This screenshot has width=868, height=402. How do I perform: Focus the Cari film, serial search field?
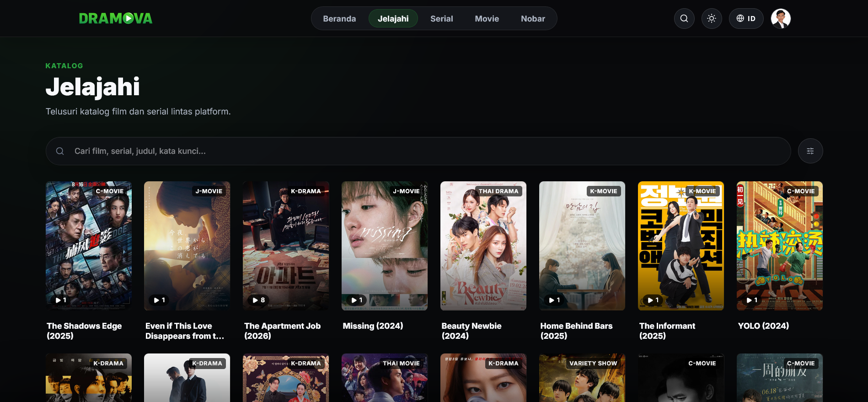point(418,151)
